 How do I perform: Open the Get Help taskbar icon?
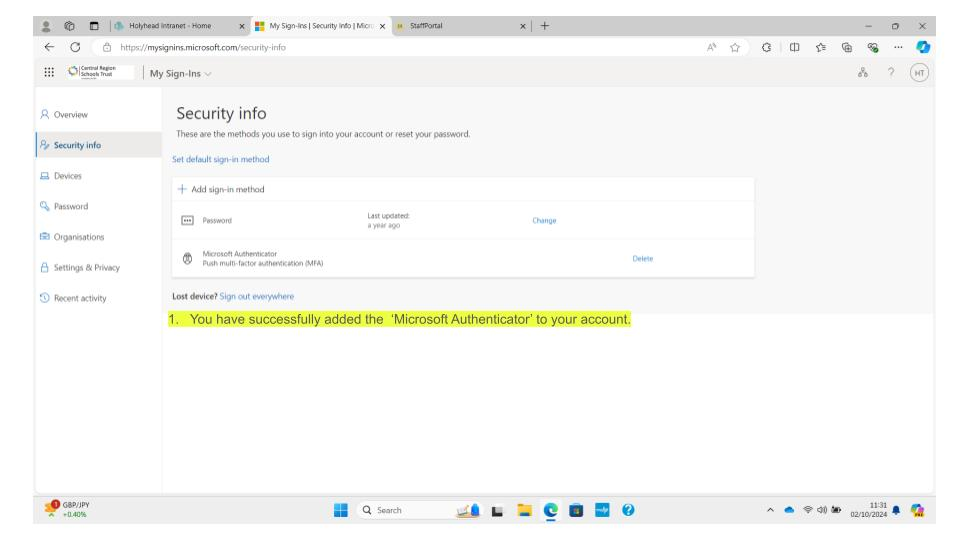pyautogui.click(x=628, y=510)
